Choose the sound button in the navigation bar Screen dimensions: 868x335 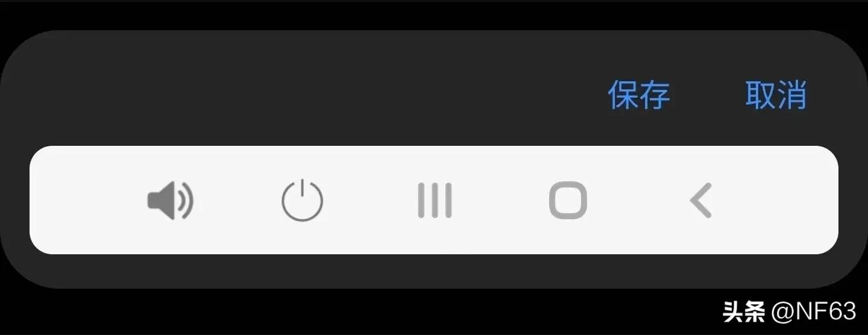coord(171,201)
